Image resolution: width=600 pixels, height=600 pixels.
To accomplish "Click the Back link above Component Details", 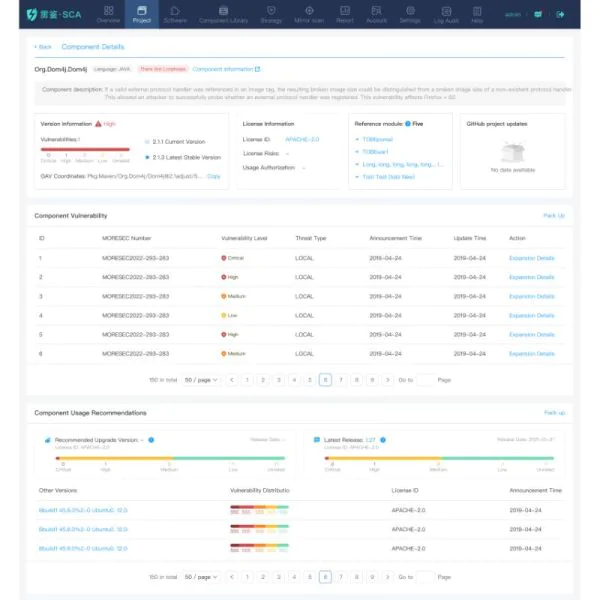I will coord(42,47).
